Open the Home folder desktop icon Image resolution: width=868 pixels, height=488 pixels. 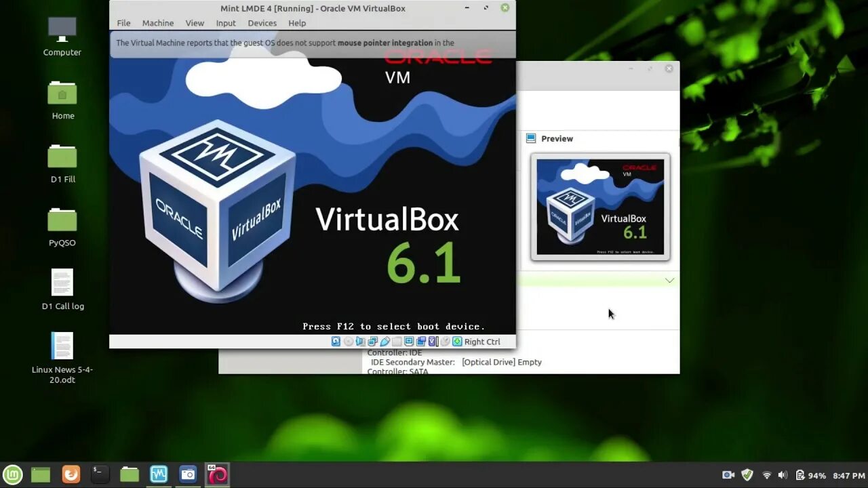coord(62,100)
